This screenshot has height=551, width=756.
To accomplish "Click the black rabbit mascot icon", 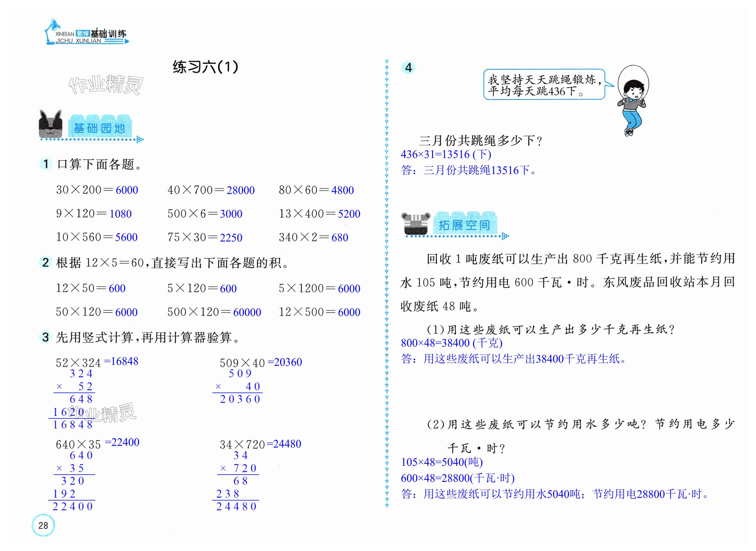I will click(x=51, y=124).
